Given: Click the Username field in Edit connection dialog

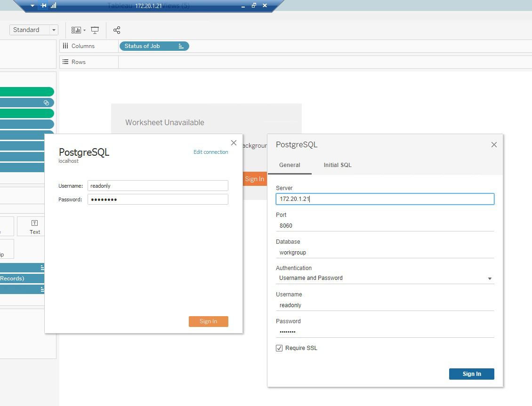Looking at the screenshot, I should pyautogui.click(x=385, y=305).
